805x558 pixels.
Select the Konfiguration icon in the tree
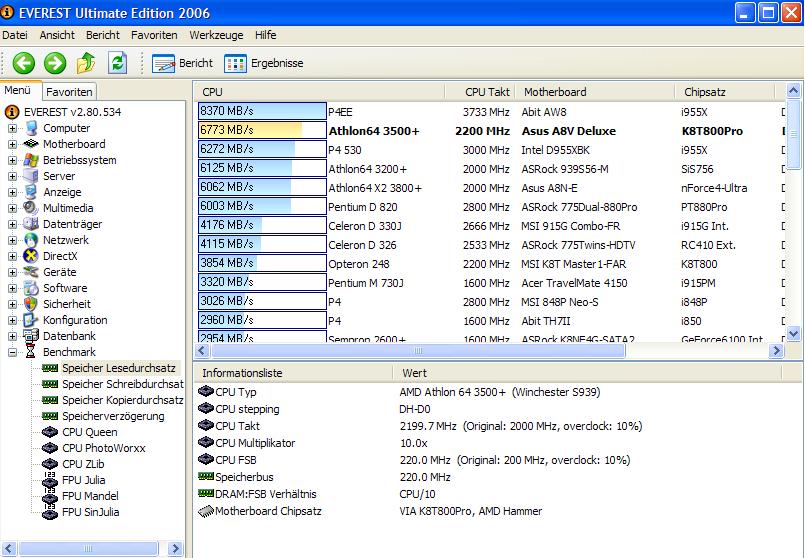coord(31,320)
